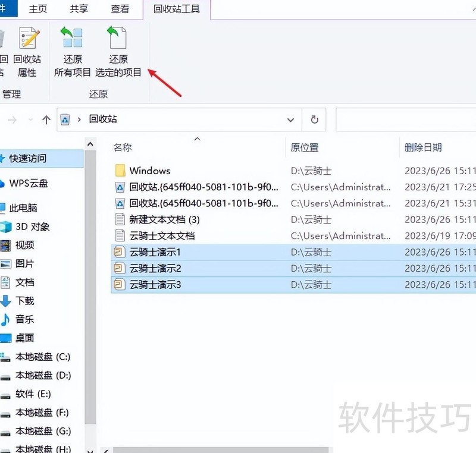The width and height of the screenshot is (476, 453).
Task: Sort by 名称 column header
Action: point(123,147)
